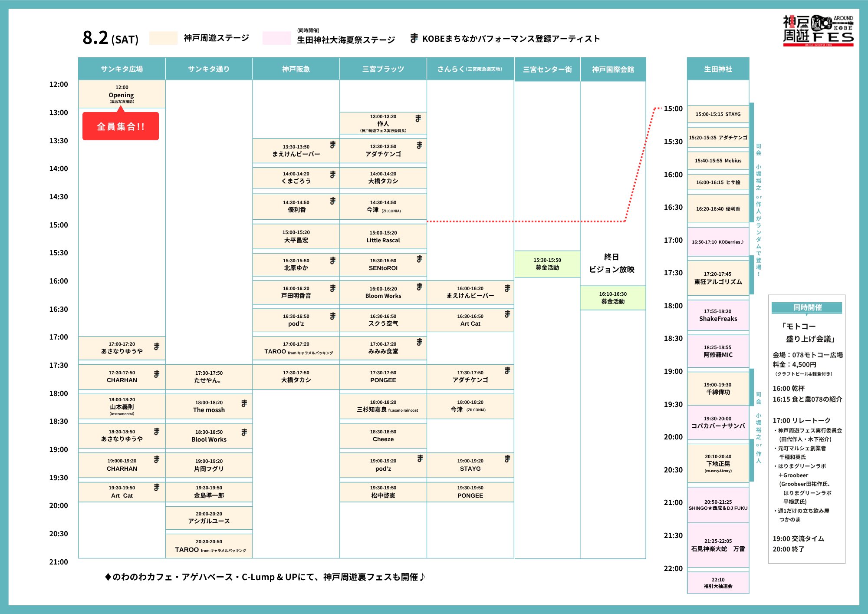Click the ま mark on The mossh slot
This screenshot has width=868, height=614.
244,403
